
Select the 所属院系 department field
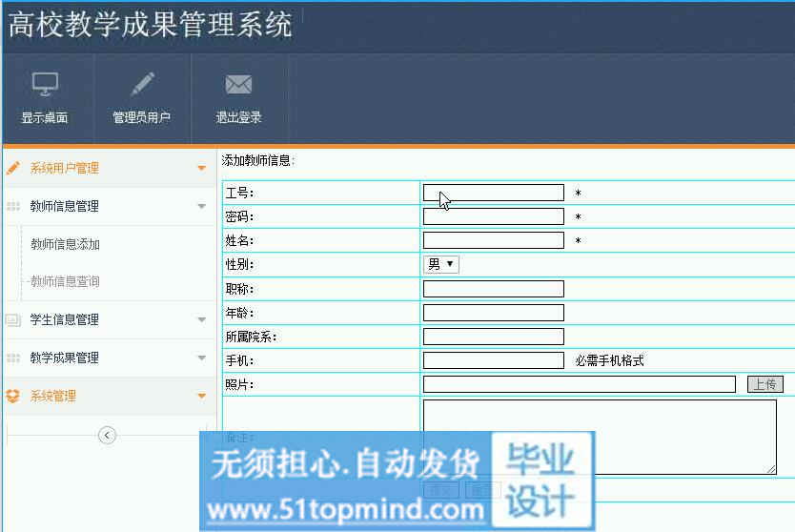click(x=493, y=337)
